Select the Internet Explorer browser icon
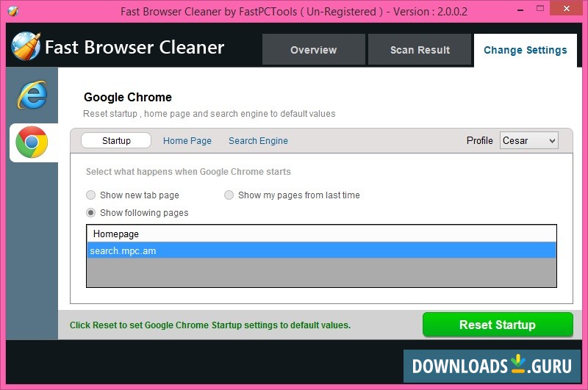This screenshot has width=588, height=390. 32,95
